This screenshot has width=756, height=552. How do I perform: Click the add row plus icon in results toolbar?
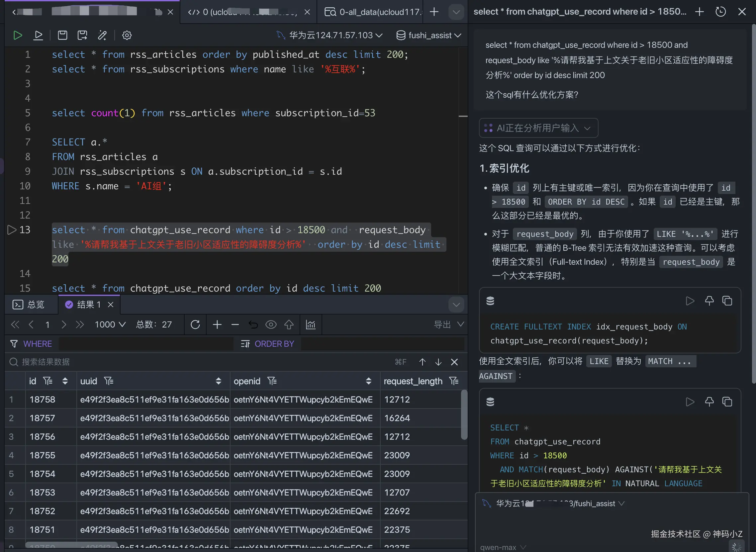point(217,324)
